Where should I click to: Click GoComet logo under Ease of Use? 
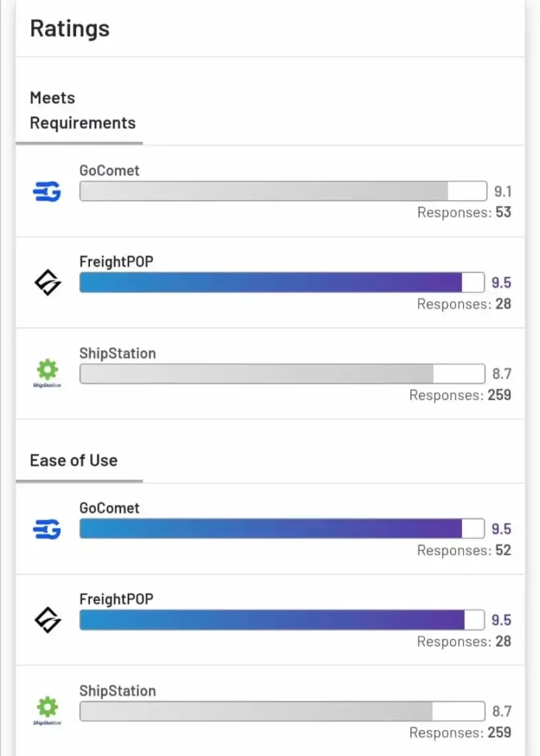(x=46, y=529)
